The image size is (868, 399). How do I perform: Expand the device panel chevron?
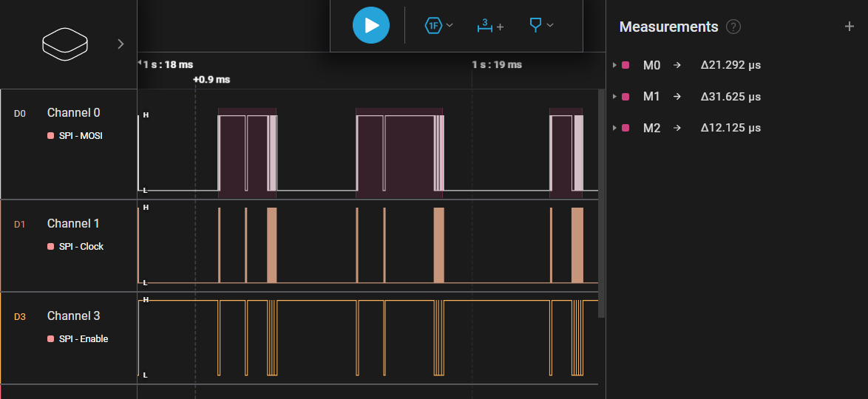[121, 44]
